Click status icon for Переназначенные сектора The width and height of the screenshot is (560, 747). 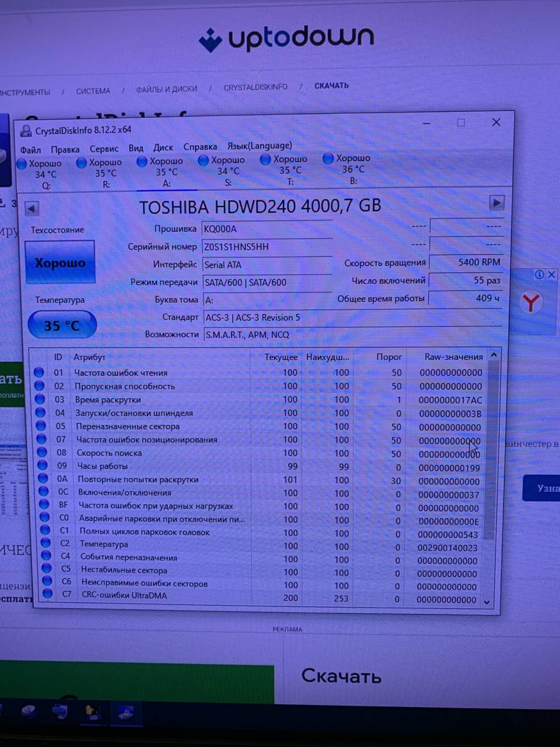[41, 426]
